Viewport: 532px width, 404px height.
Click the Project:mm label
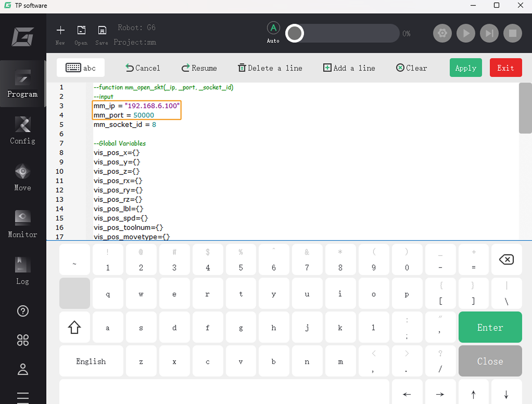135,42
